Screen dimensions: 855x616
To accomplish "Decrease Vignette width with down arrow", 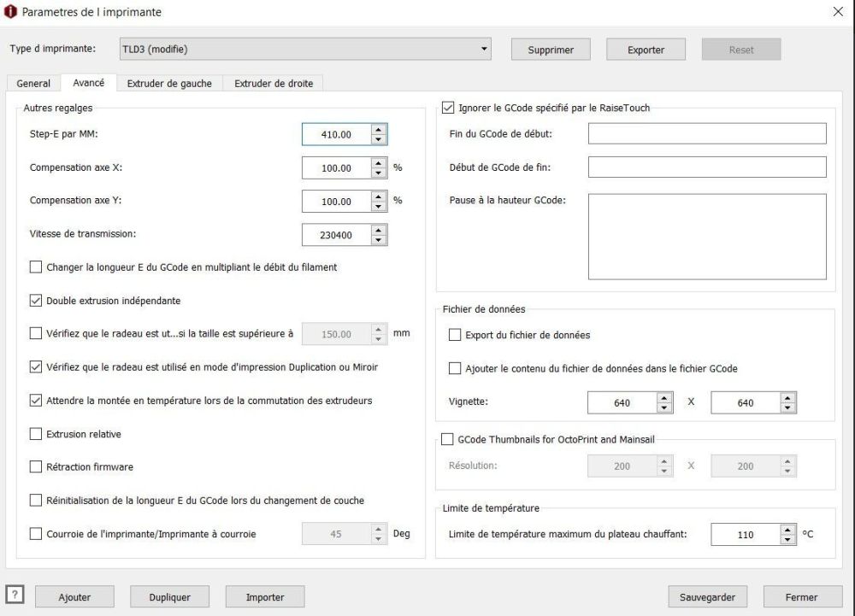I will pyautogui.click(x=664, y=408).
